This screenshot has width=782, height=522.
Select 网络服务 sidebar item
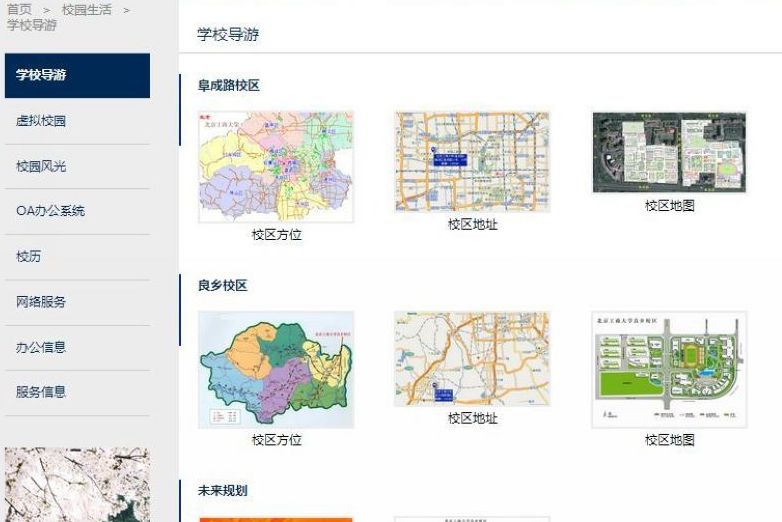(41, 301)
